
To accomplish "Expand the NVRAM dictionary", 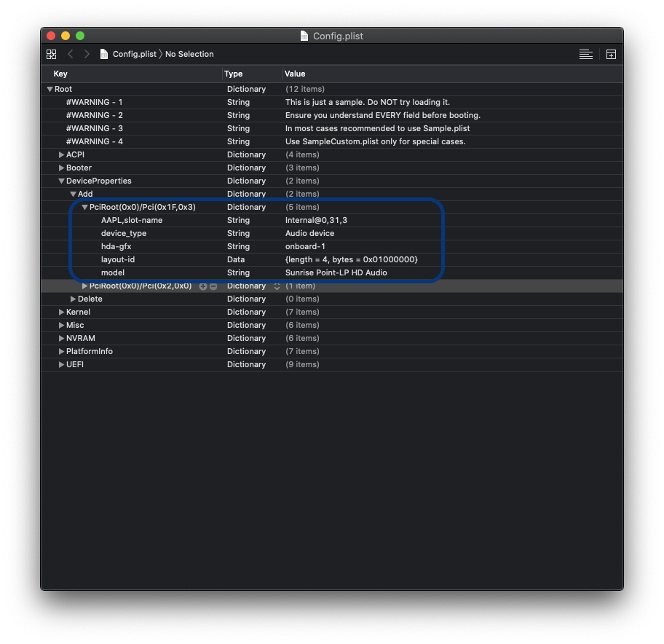I will click(62, 338).
